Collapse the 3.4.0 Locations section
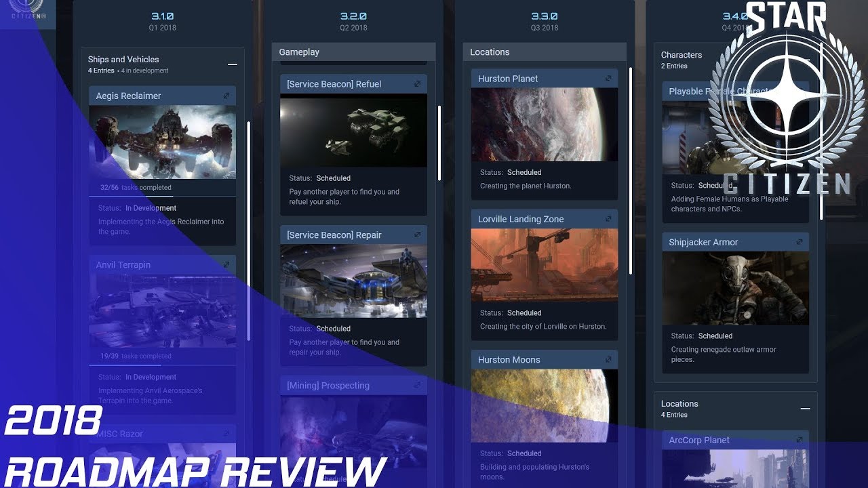 (805, 409)
